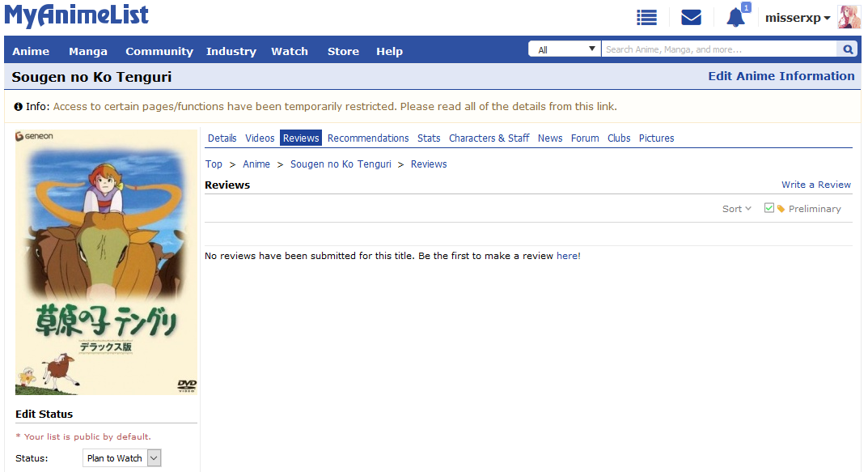
Task: Select the Manga menu item
Action: 88,51
